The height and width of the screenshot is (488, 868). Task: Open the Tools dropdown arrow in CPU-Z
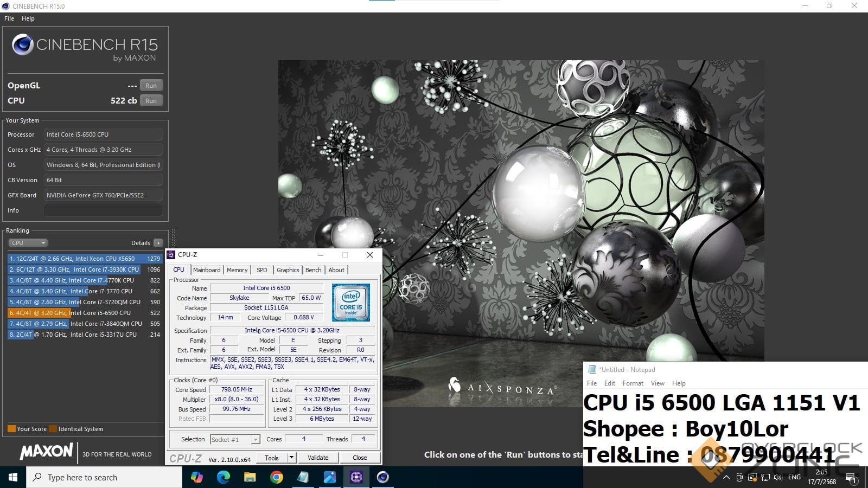pos(291,458)
